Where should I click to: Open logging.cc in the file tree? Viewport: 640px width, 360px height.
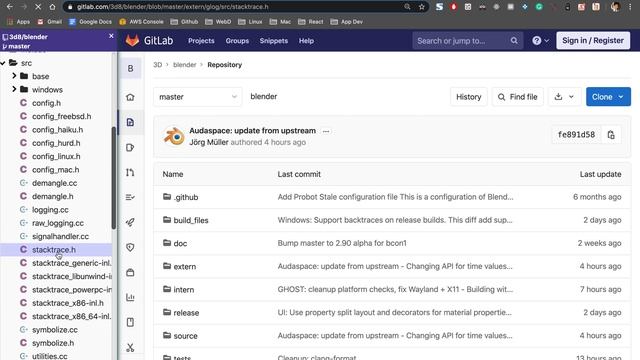pos(50,209)
